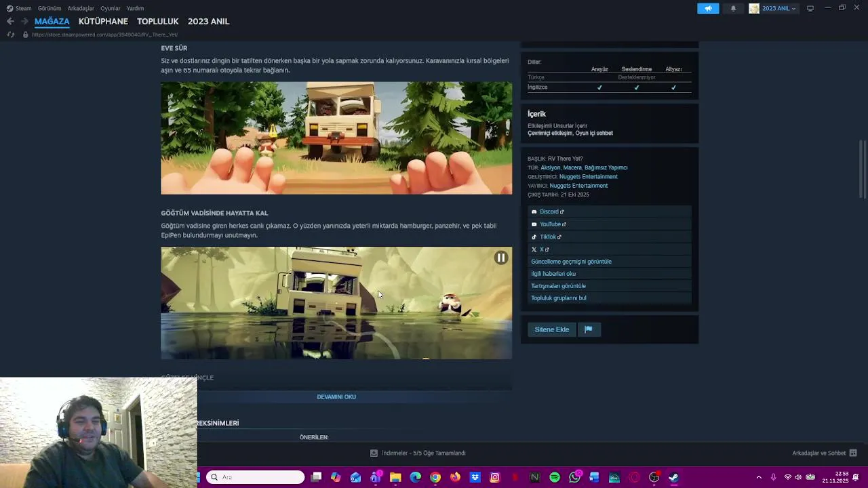This screenshot has width=868, height=488.
Task: Open Dropbox from taskbar
Action: click(475, 477)
